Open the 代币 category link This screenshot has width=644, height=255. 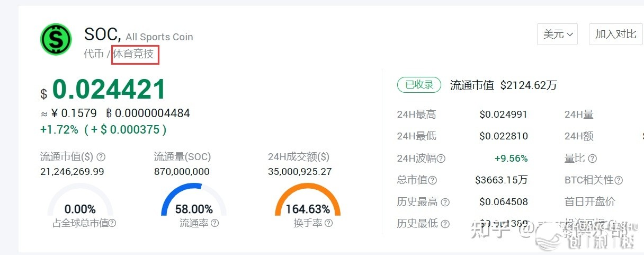point(94,54)
